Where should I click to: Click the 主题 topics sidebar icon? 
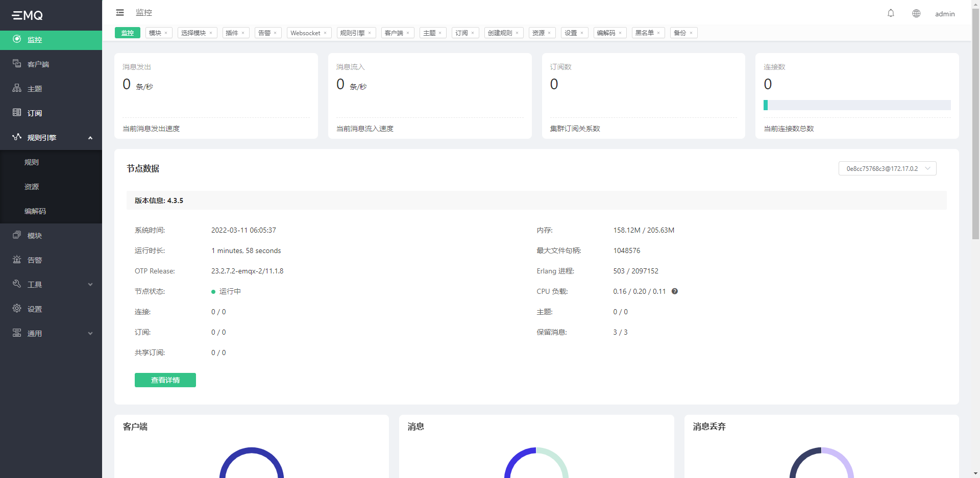coord(17,88)
